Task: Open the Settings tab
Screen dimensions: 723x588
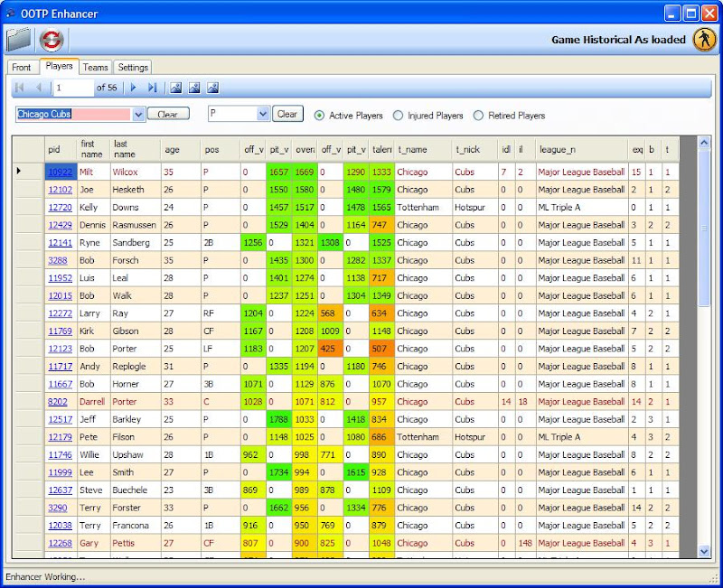Action: click(133, 67)
